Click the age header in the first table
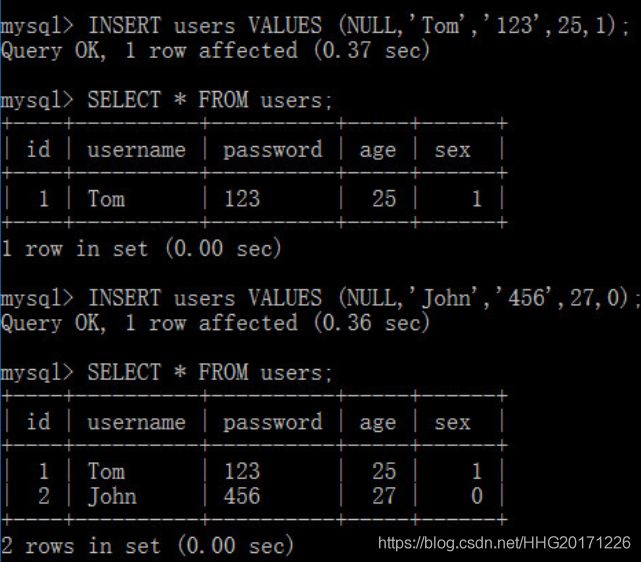Screen dimensions: 641x562 (x=378, y=151)
